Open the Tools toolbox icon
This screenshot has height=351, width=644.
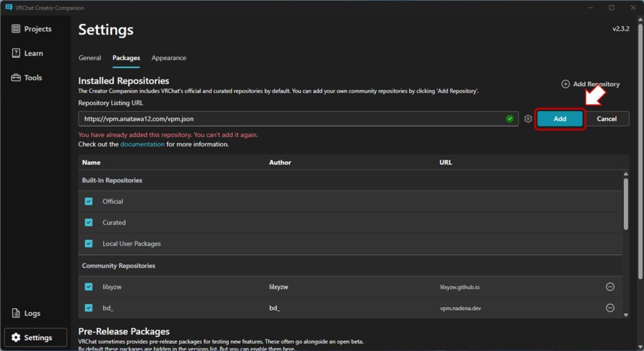pos(16,78)
